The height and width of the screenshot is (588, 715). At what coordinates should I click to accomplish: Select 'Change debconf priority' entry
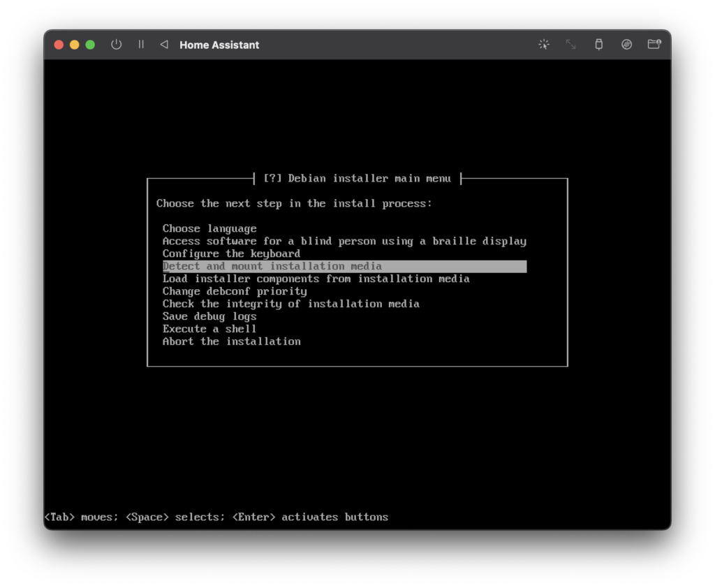click(235, 291)
